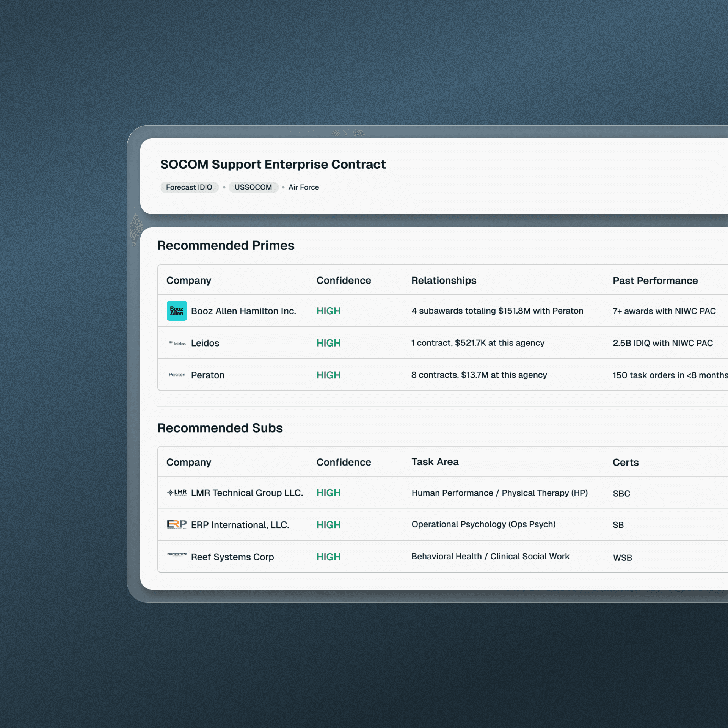Image resolution: width=728 pixels, height=728 pixels.
Task: Click the Reef Systems Corp logo
Action: [177, 554]
